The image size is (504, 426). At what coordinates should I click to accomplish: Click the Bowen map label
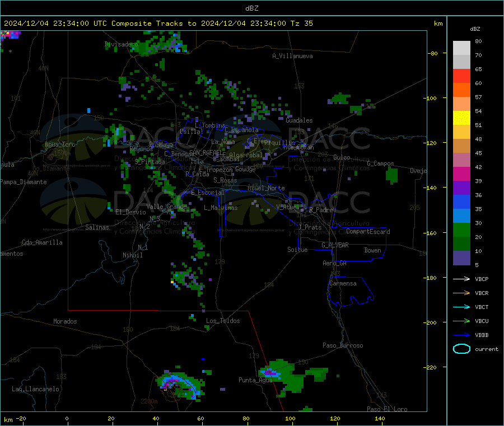(372, 250)
